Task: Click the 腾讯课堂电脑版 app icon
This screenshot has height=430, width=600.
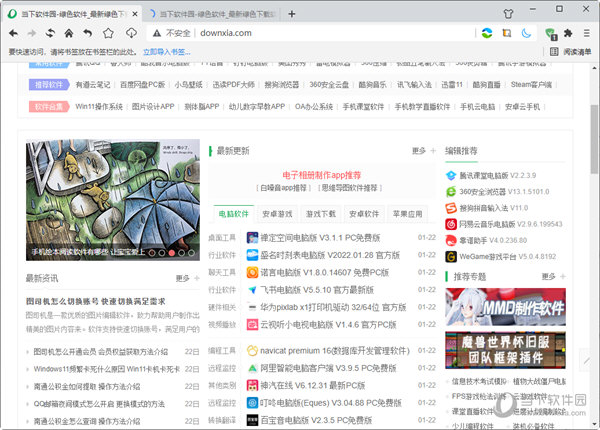Action: [x=451, y=176]
